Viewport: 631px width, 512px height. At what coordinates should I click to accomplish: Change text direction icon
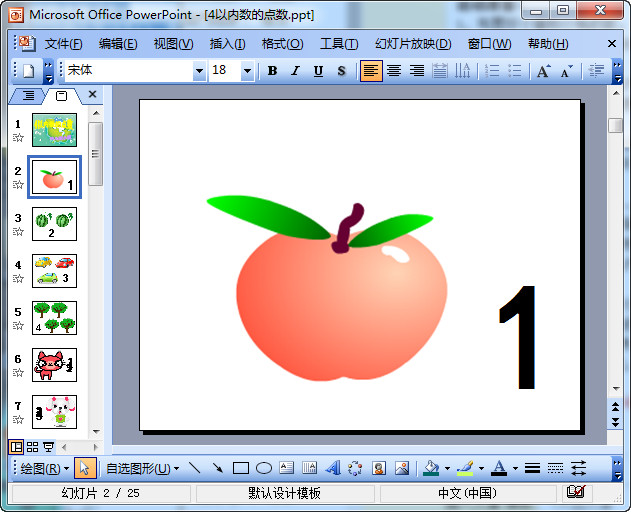[462, 71]
